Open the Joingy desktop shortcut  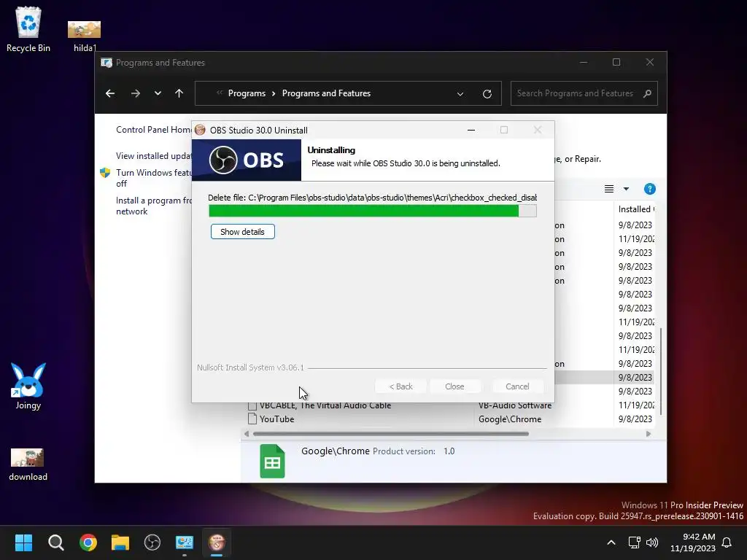pos(28,386)
